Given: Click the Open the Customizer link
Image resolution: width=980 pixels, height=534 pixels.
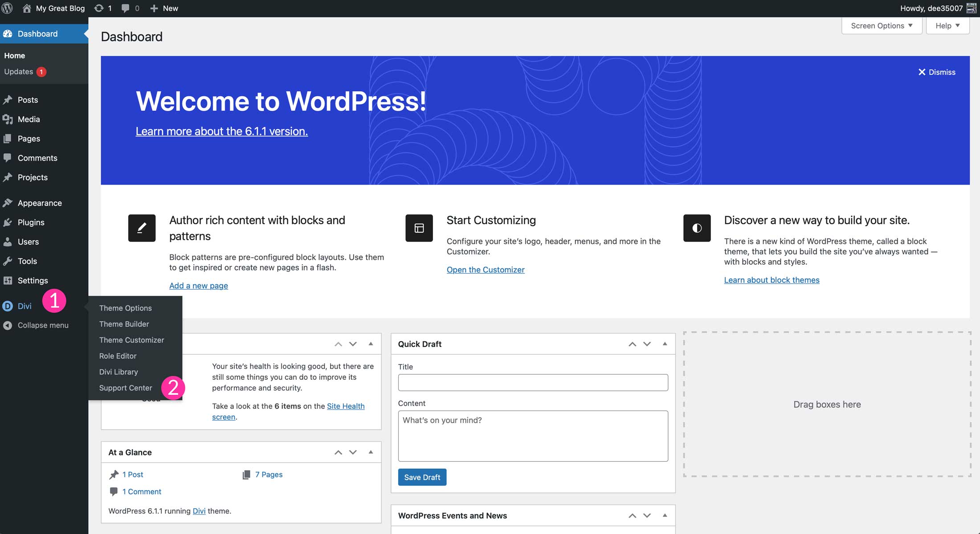Looking at the screenshot, I should click(x=486, y=270).
